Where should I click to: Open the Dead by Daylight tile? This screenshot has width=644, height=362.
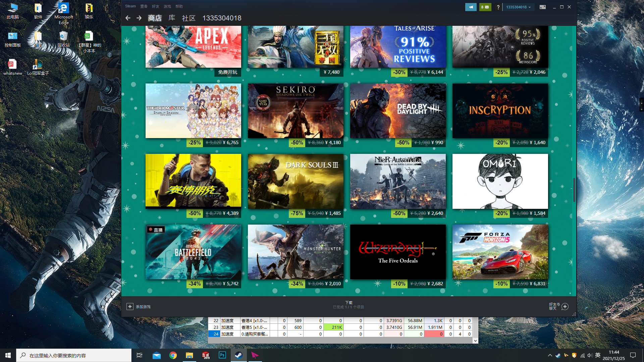[x=398, y=111]
